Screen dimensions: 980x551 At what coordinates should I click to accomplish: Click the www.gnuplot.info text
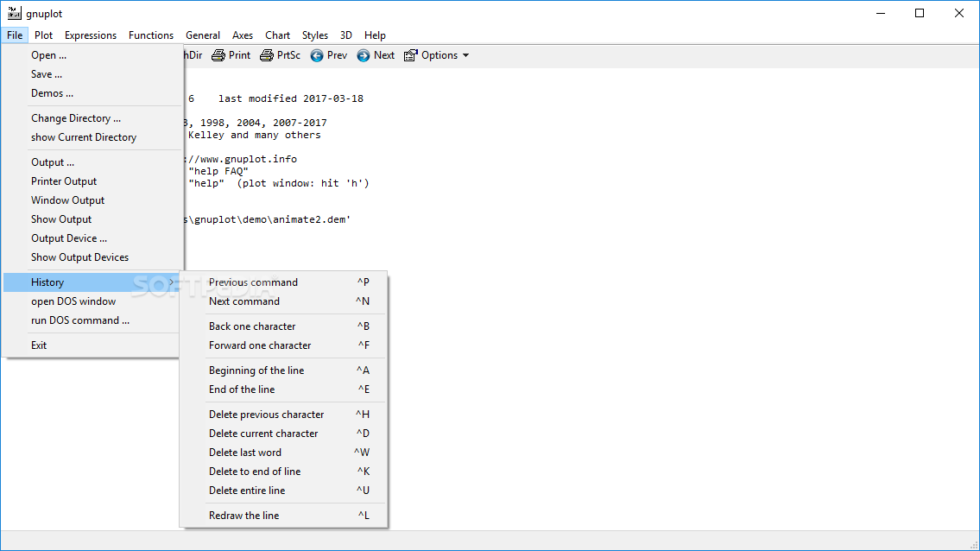coord(249,160)
